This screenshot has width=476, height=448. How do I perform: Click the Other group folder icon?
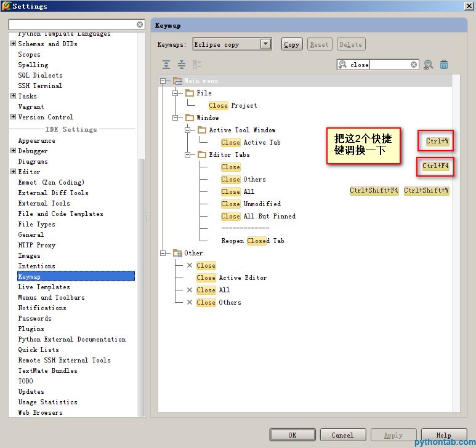coord(177,253)
